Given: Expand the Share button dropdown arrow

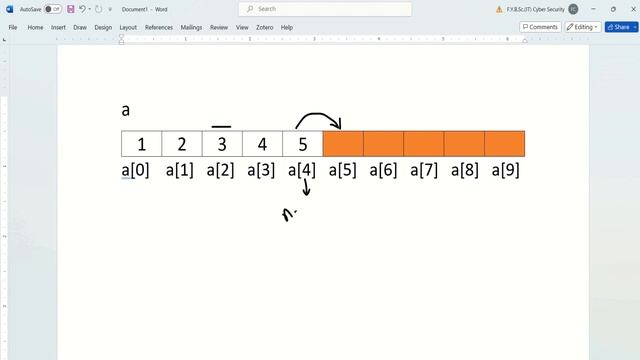Looking at the screenshot, I should pos(635,27).
